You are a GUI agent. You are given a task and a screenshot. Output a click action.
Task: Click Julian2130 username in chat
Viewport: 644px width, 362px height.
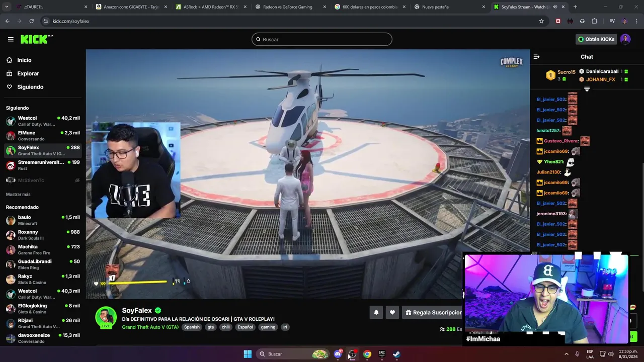coord(548,172)
